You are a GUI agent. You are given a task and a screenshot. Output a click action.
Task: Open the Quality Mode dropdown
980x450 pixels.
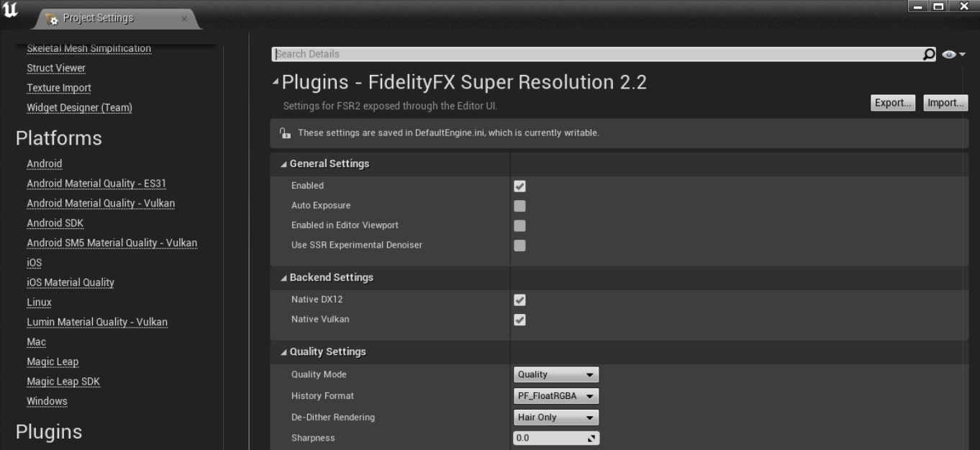(x=555, y=374)
